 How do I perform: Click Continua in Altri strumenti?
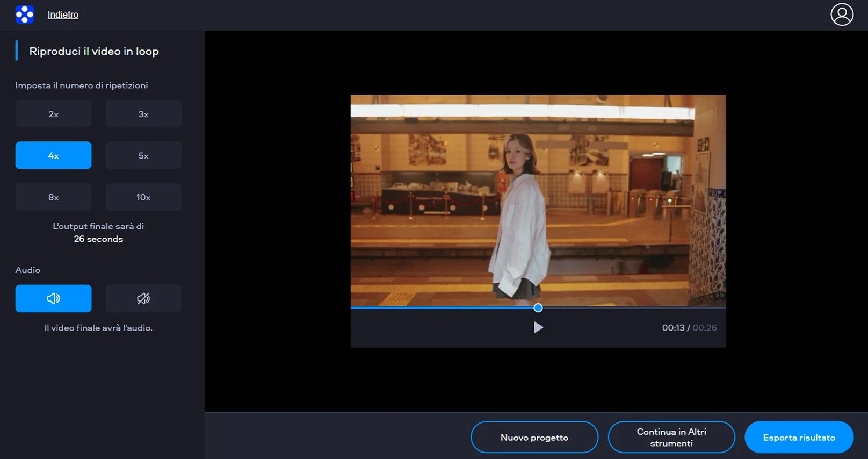click(671, 437)
